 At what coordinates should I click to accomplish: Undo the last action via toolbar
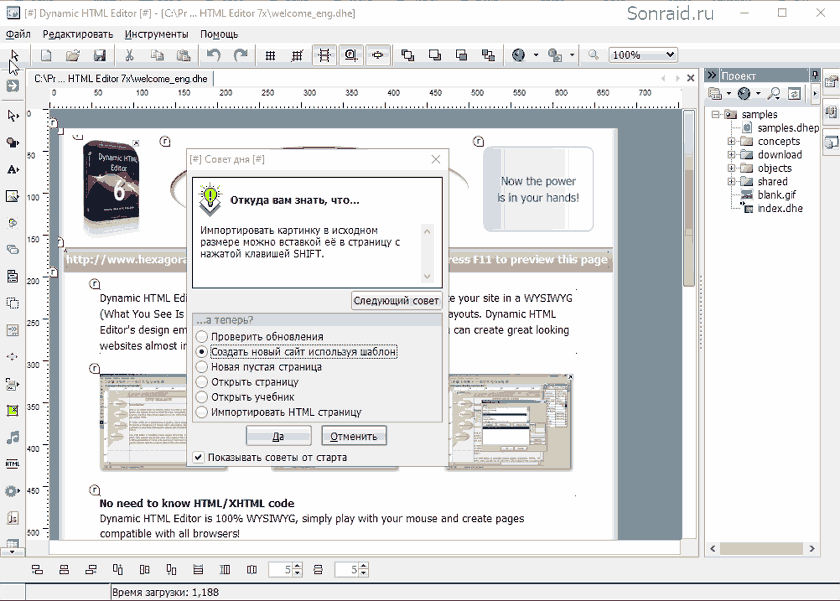click(214, 55)
